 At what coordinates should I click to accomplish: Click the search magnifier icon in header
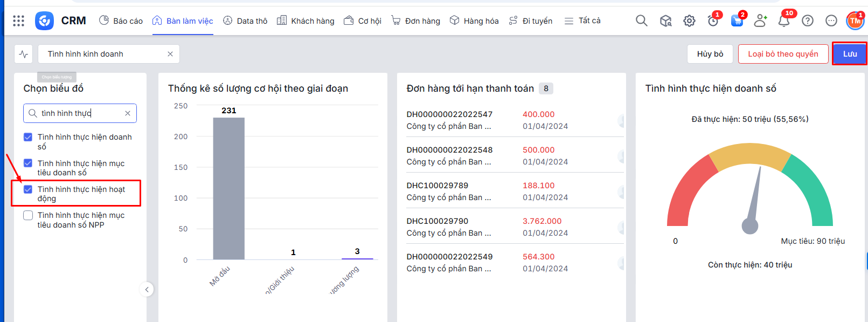pos(641,20)
